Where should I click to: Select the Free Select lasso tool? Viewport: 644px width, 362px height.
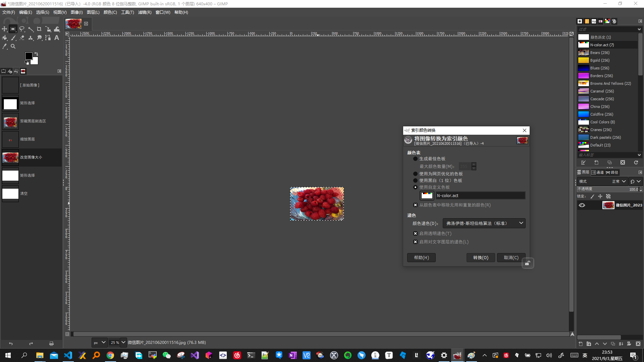(x=22, y=29)
